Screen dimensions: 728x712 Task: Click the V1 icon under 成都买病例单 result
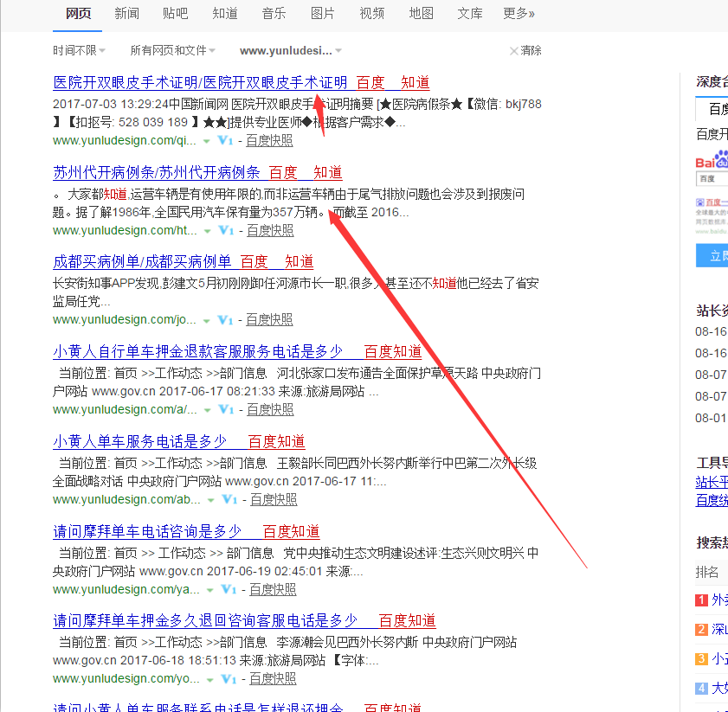(225, 320)
